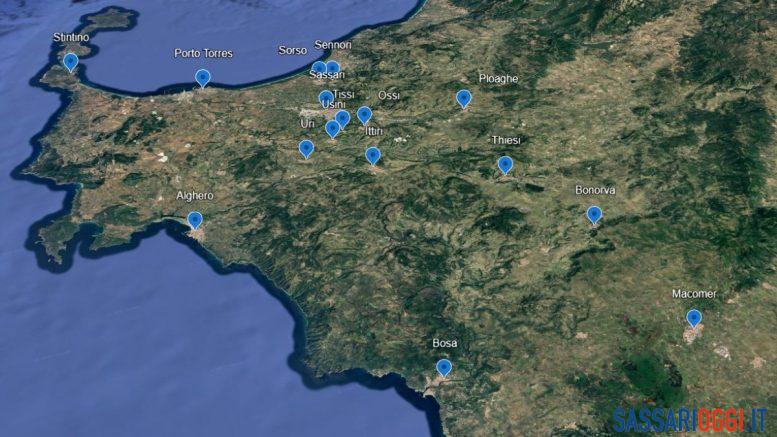Click the Bonorva location pin

tap(594, 215)
